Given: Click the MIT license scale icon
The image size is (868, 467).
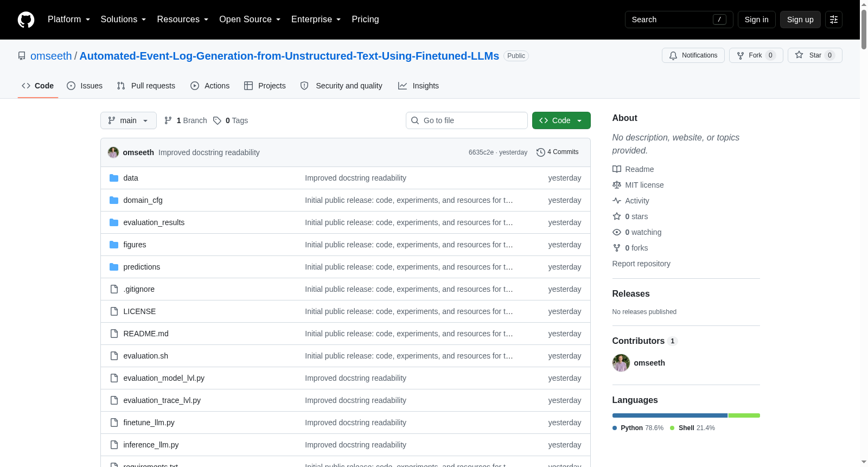Looking at the screenshot, I should [x=617, y=185].
